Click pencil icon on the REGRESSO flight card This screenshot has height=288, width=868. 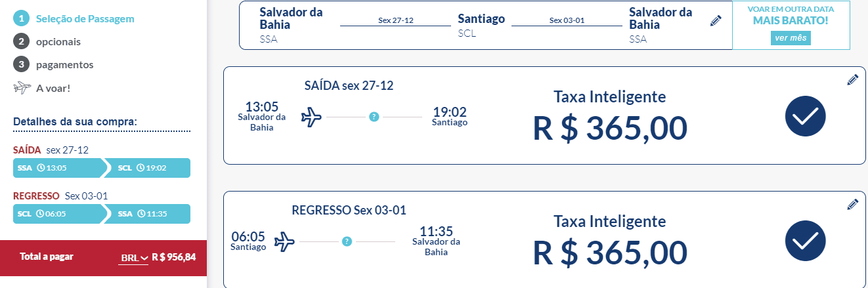[x=852, y=205]
